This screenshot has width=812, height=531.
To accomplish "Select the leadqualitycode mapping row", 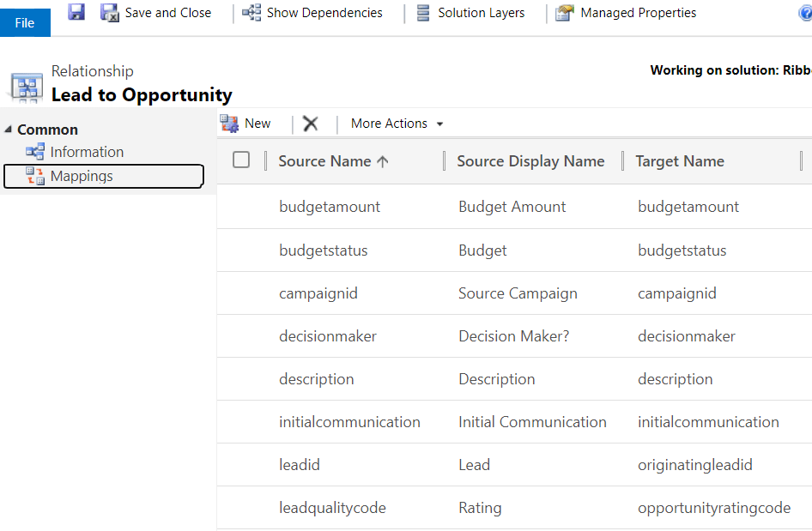I will [x=332, y=508].
